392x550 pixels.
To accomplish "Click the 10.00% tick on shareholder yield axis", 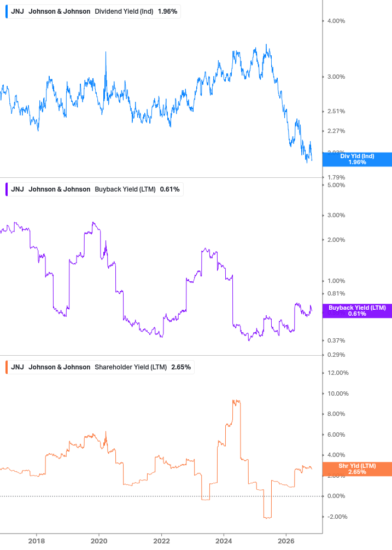I will click(x=338, y=393).
